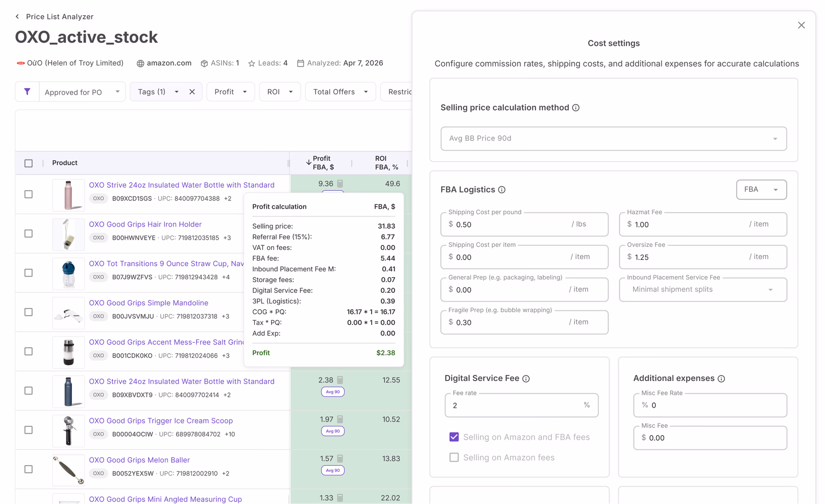Click the '+10' UPC count in Ice Cream Scoop row

point(230,435)
